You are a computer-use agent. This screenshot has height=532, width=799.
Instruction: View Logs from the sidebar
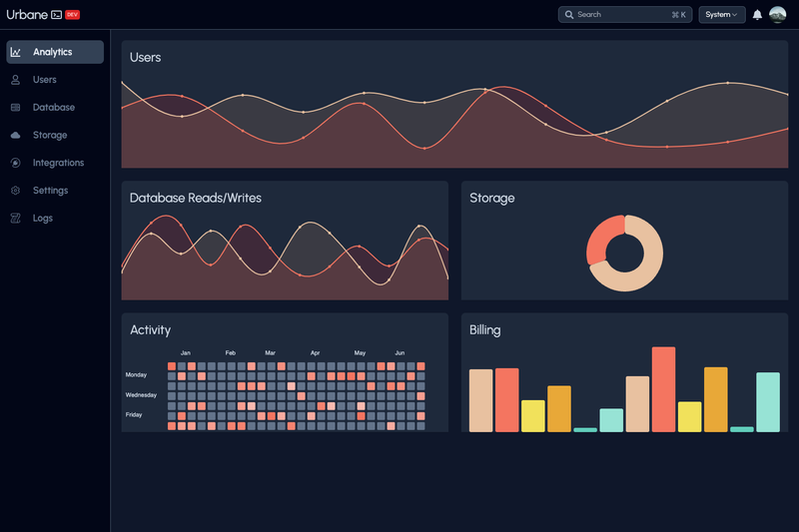point(55,218)
